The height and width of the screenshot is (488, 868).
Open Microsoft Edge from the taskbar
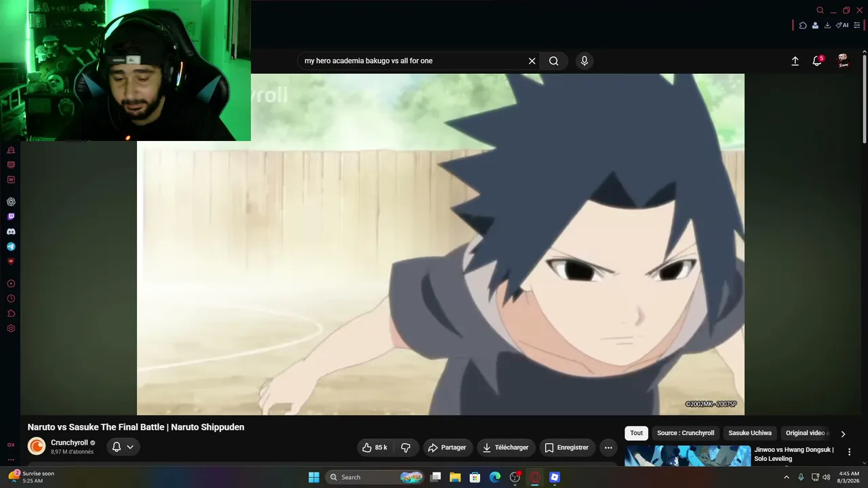pyautogui.click(x=495, y=477)
